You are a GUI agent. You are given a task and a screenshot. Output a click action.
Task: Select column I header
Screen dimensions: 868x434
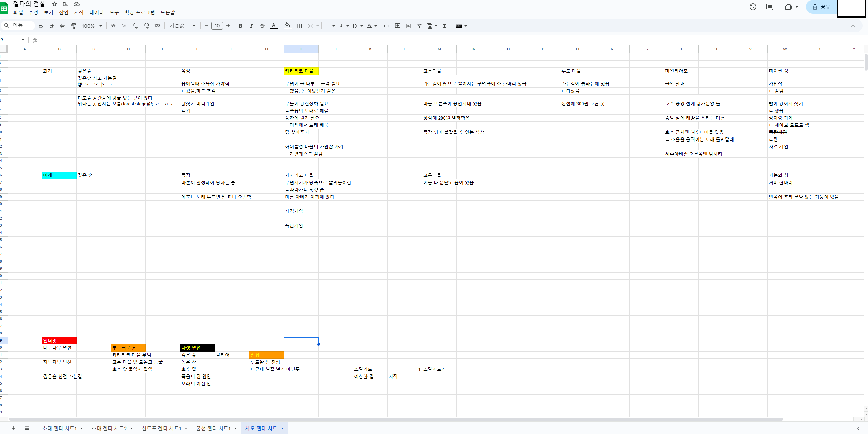(301, 49)
